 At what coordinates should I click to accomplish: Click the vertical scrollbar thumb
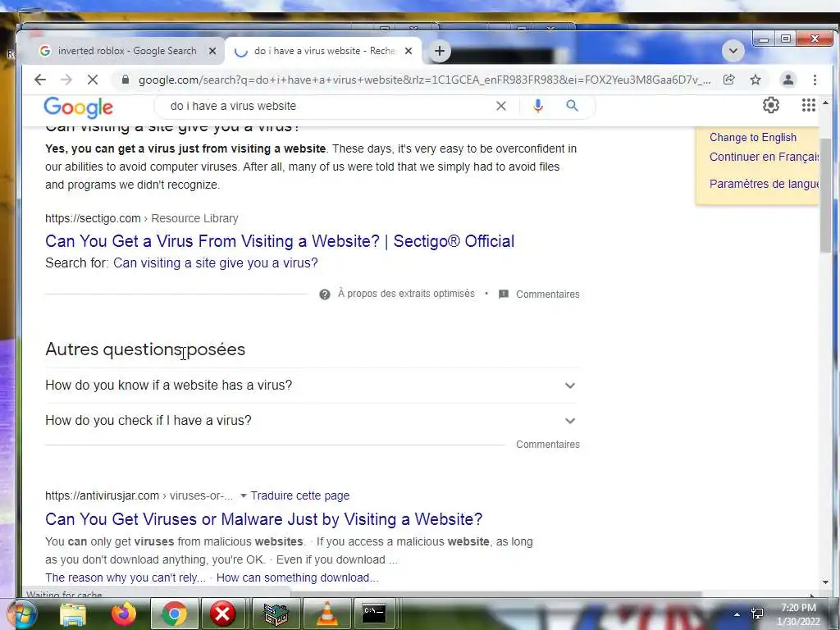[825, 195]
